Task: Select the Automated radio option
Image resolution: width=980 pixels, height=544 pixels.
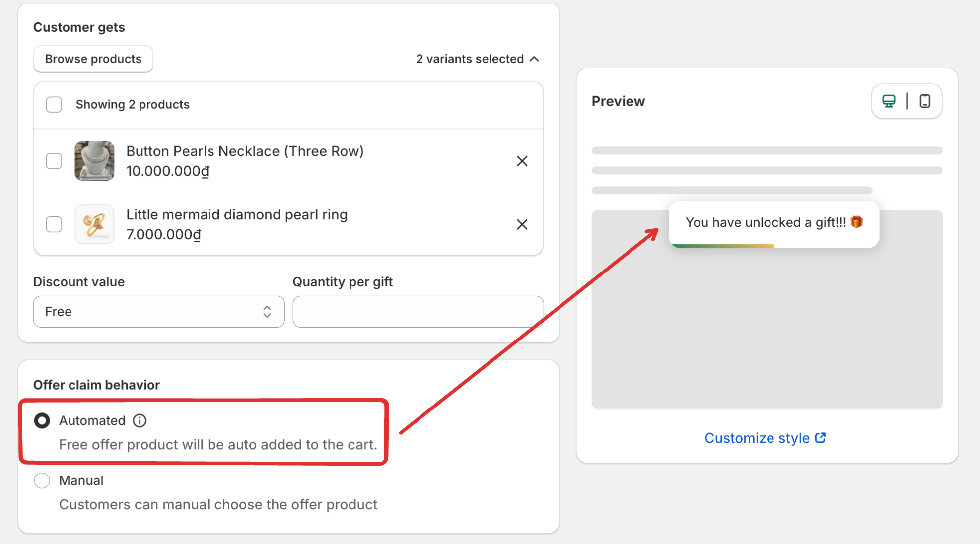Action: tap(42, 421)
